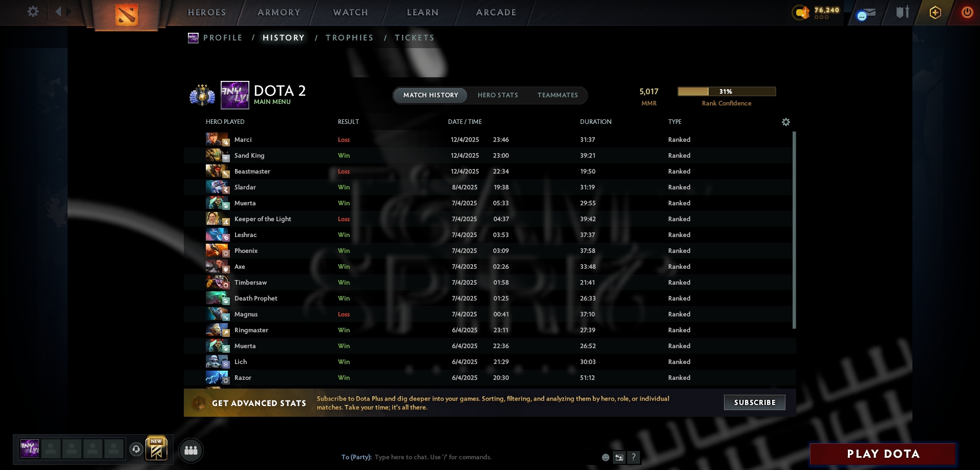The height and width of the screenshot is (470, 980).
Task: Switch to the TICKETS tab
Action: point(415,37)
